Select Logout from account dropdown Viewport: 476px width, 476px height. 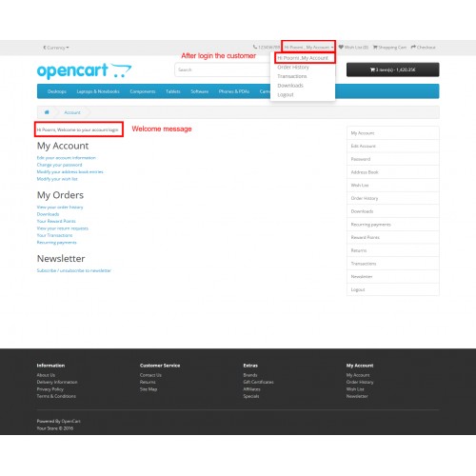click(286, 95)
